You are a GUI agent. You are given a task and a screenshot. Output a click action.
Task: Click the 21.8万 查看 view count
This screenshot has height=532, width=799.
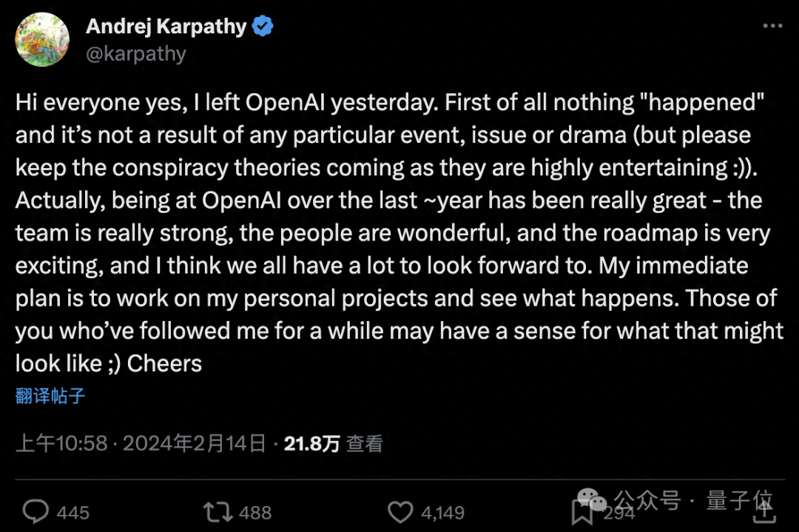pyautogui.click(x=334, y=443)
